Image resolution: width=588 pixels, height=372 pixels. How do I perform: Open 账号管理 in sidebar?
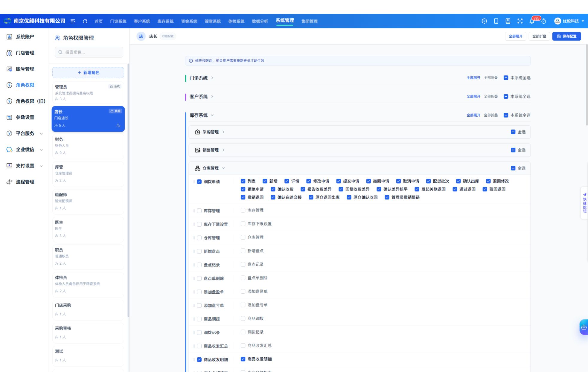[x=25, y=69]
